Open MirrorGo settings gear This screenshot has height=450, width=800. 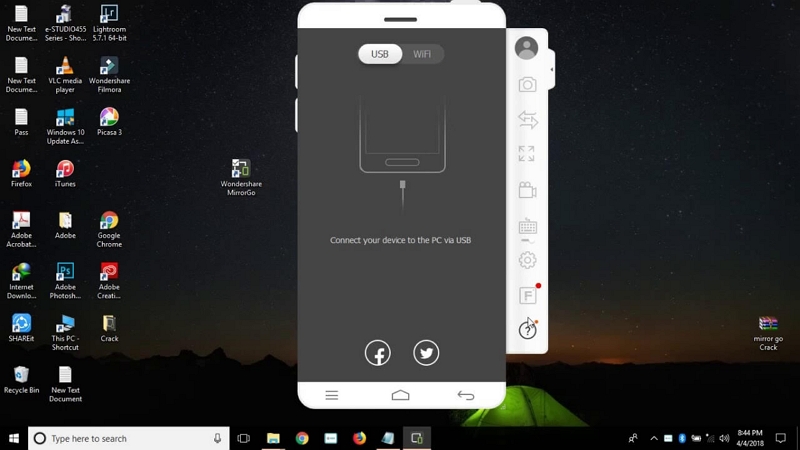(x=528, y=260)
